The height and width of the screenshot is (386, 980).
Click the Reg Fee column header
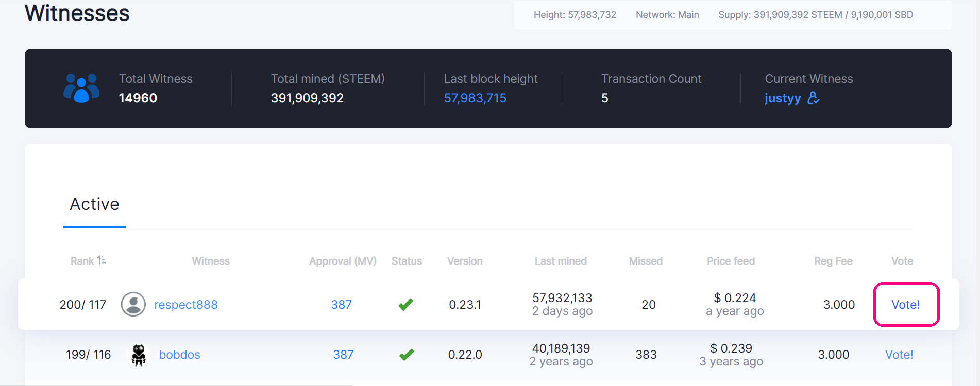(833, 261)
